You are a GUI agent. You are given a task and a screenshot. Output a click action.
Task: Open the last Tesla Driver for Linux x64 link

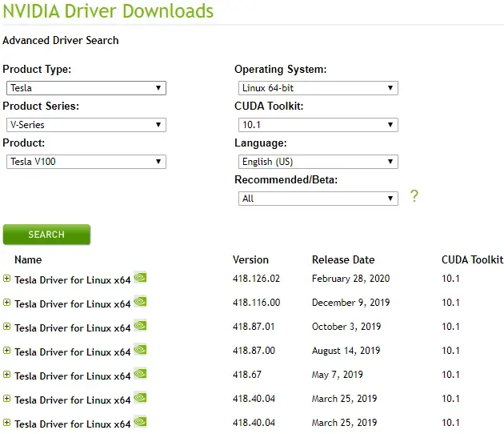pyautogui.click(x=73, y=424)
